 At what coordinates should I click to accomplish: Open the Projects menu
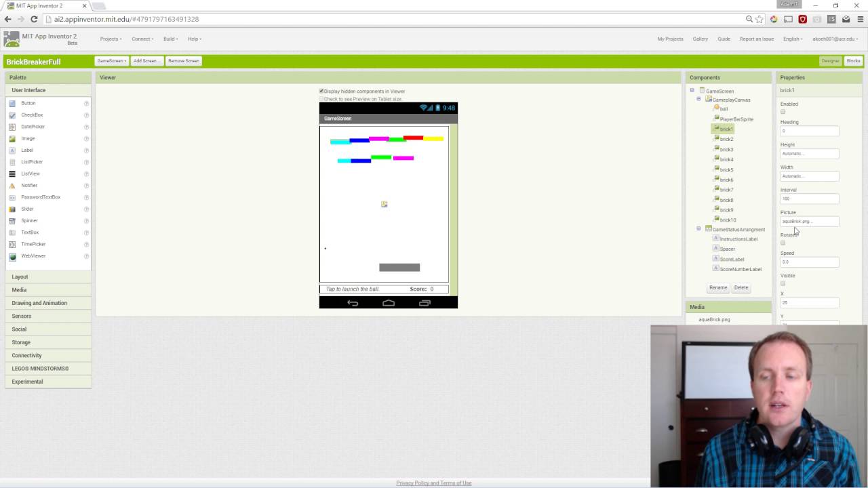[x=111, y=39]
